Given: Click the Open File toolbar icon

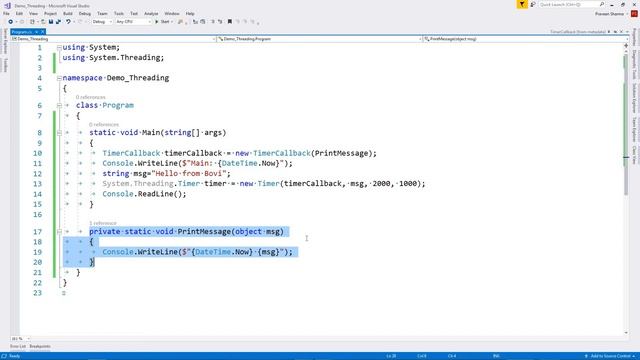Looking at the screenshot, I should [43, 22].
